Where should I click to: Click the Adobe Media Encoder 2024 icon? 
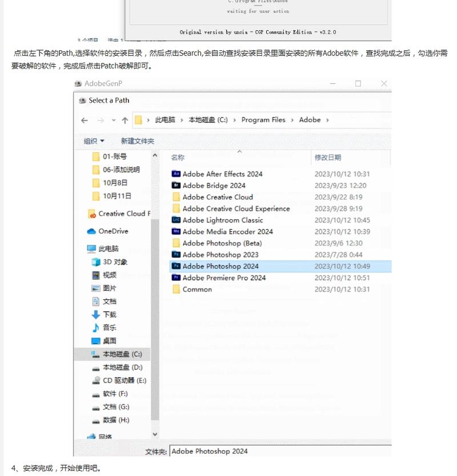point(176,232)
